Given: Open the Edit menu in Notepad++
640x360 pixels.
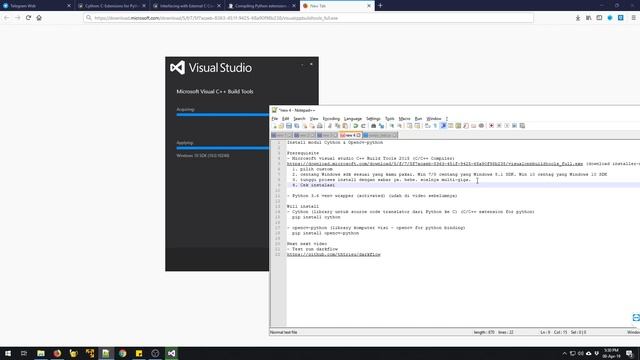Looking at the screenshot, I should (x=285, y=119).
